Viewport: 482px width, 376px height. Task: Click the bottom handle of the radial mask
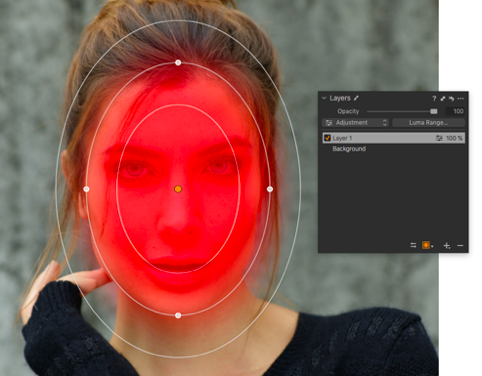(x=178, y=315)
